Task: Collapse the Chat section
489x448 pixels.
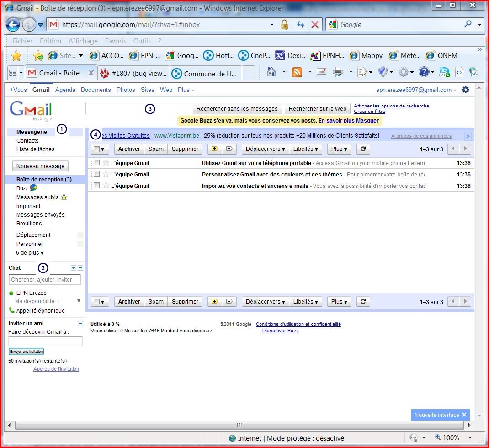Action: (80, 268)
